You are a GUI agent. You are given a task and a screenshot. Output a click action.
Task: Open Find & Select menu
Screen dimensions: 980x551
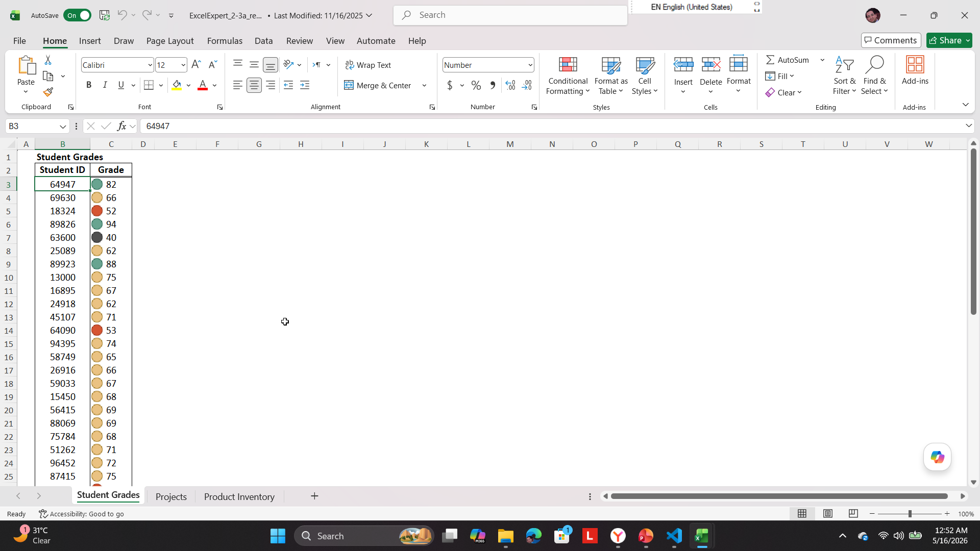874,76
